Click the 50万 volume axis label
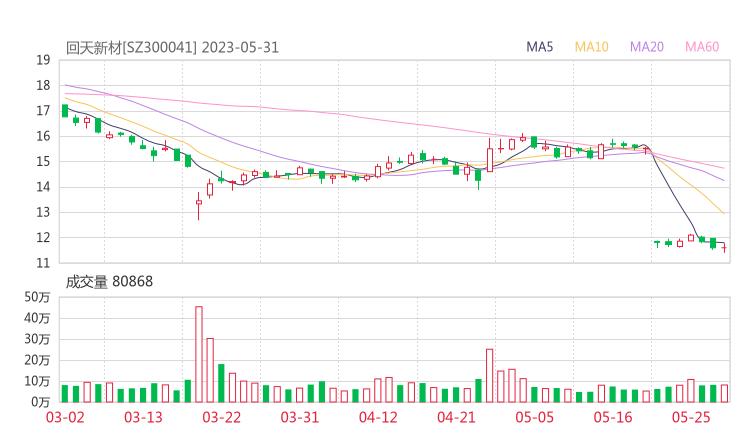The image size is (740, 440). pos(37,297)
